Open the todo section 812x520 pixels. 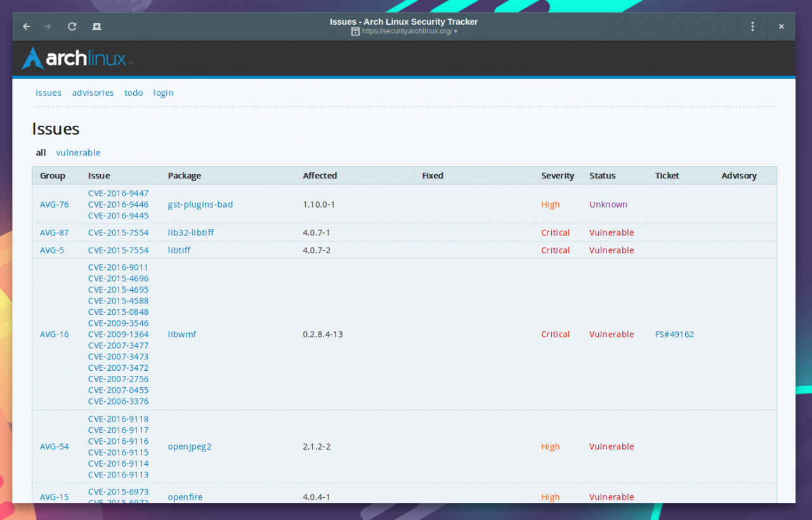133,93
